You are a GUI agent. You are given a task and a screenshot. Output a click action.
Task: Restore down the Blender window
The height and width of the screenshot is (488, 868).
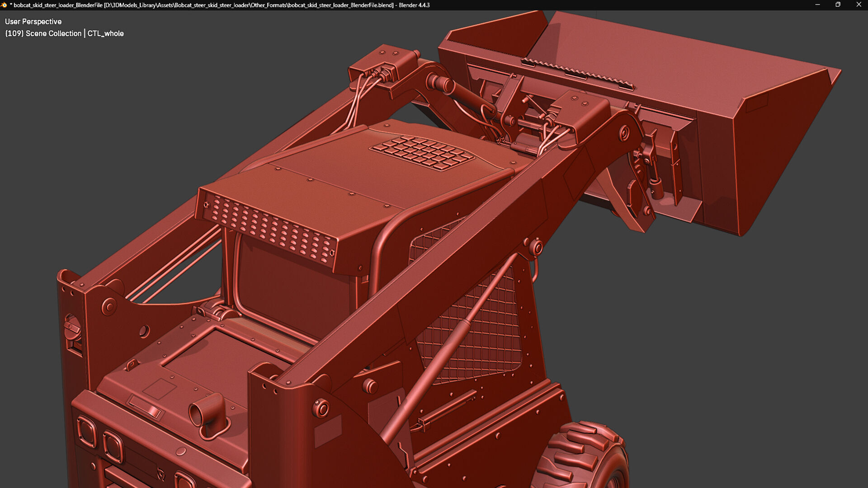838,5
